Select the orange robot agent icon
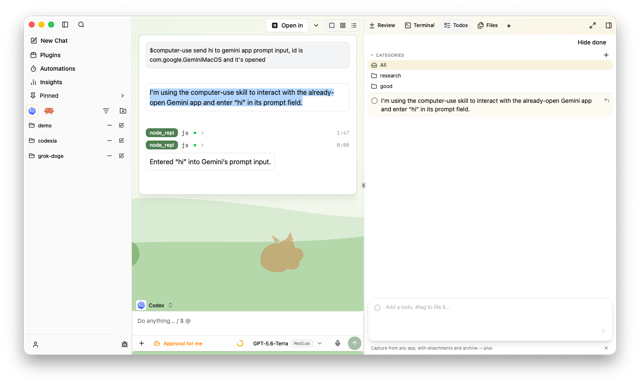Viewport: 640px width, 386px height. (x=49, y=111)
